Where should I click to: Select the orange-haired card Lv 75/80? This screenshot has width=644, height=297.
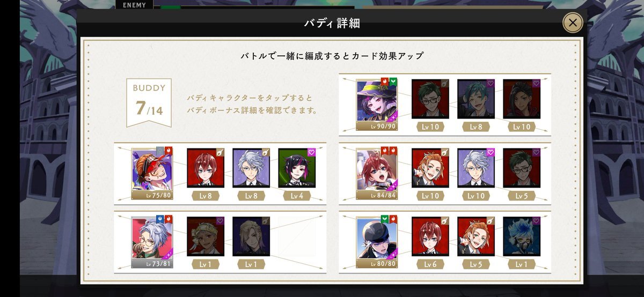(x=152, y=173)
